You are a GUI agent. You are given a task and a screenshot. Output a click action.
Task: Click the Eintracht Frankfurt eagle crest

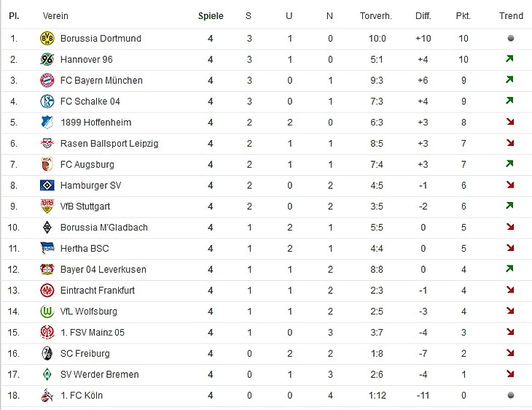pos(47,290)
